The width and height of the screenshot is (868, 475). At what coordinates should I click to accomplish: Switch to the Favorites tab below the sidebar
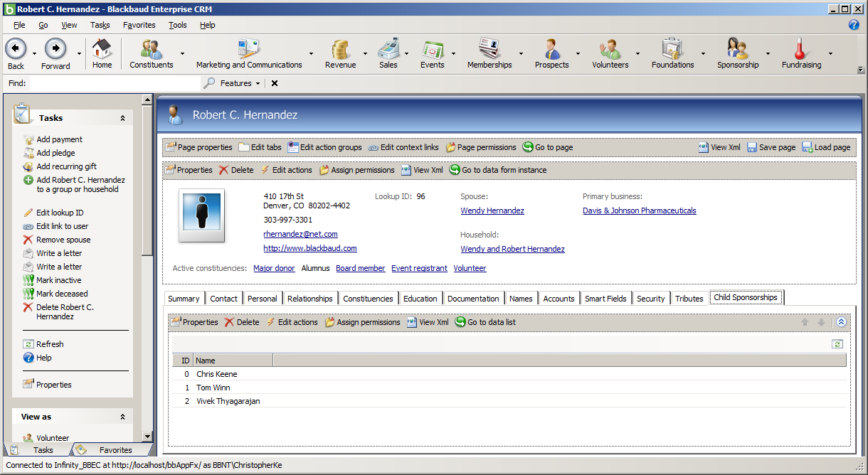point(112,450)
